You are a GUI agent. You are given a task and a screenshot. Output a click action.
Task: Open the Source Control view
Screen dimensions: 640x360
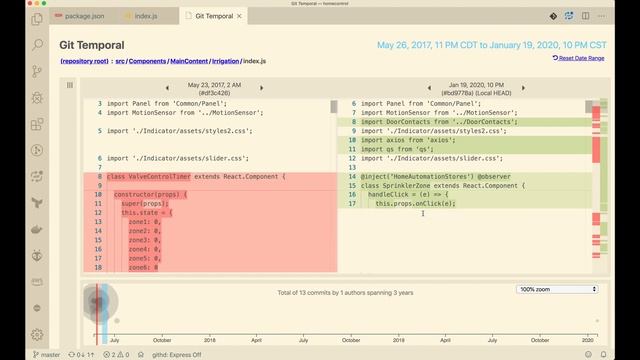click(x=37, y=71)
